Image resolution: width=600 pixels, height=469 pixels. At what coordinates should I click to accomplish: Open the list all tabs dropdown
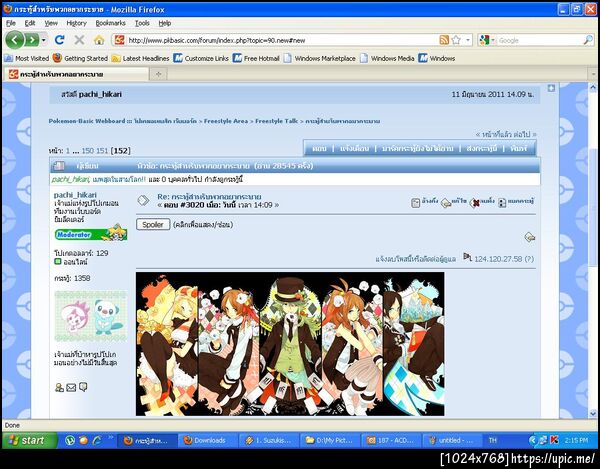pos(592,74)
